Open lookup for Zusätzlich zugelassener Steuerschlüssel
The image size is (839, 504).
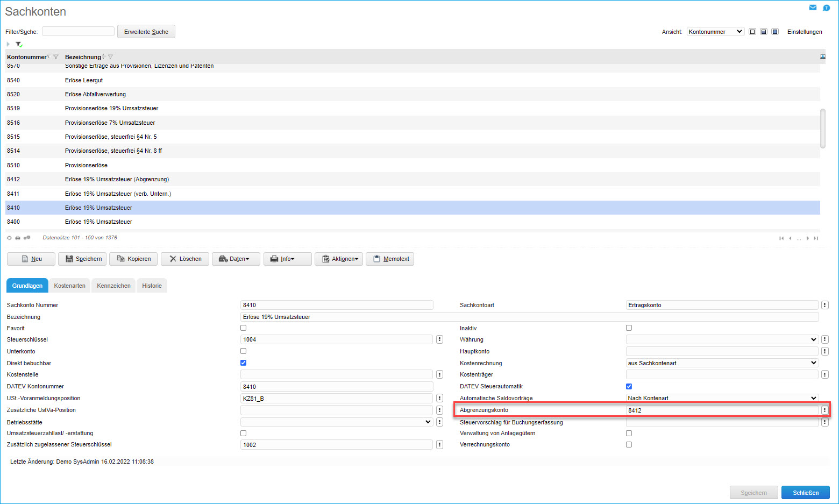pos(439,444)
